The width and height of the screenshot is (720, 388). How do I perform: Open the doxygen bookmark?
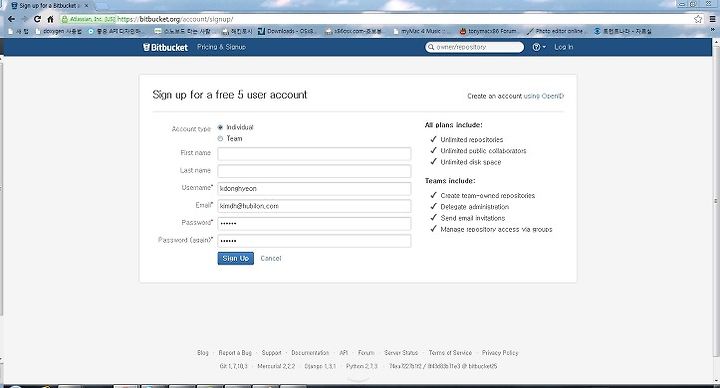(x=59, y=31)
